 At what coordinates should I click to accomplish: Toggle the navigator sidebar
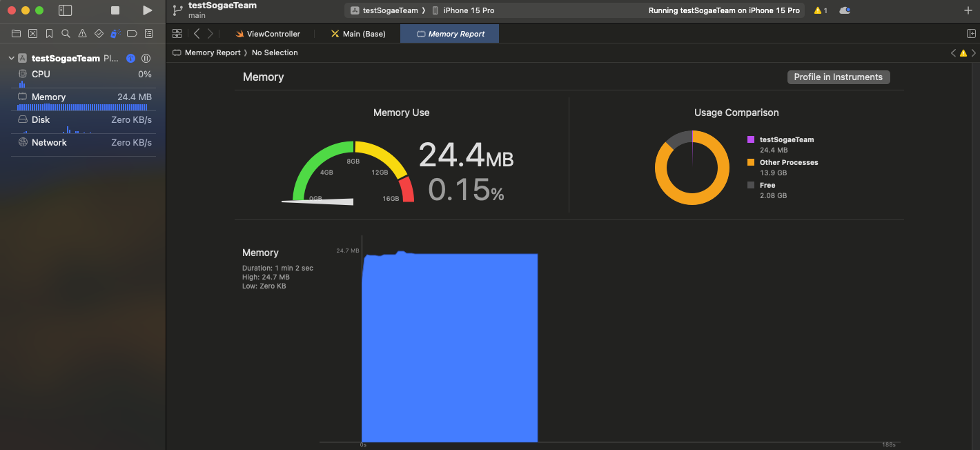pyautogui.click(x=65, y=10)
